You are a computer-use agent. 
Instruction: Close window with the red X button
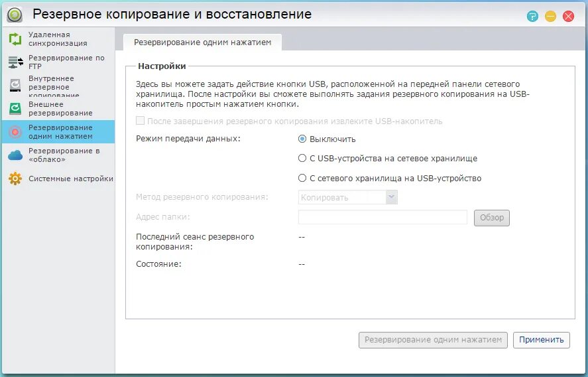[568, 16]
